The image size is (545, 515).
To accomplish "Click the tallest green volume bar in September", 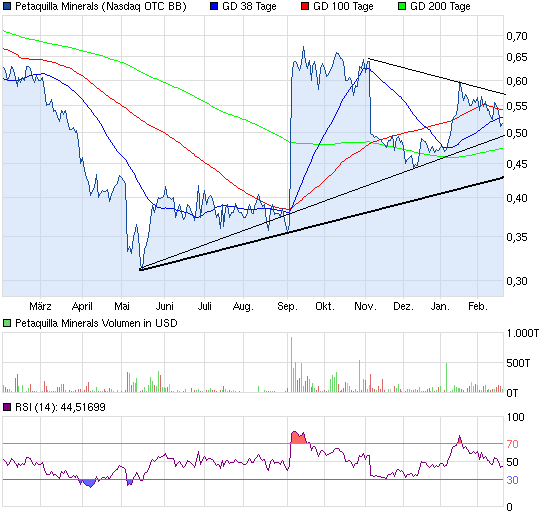I will click(x=291, y=365).
